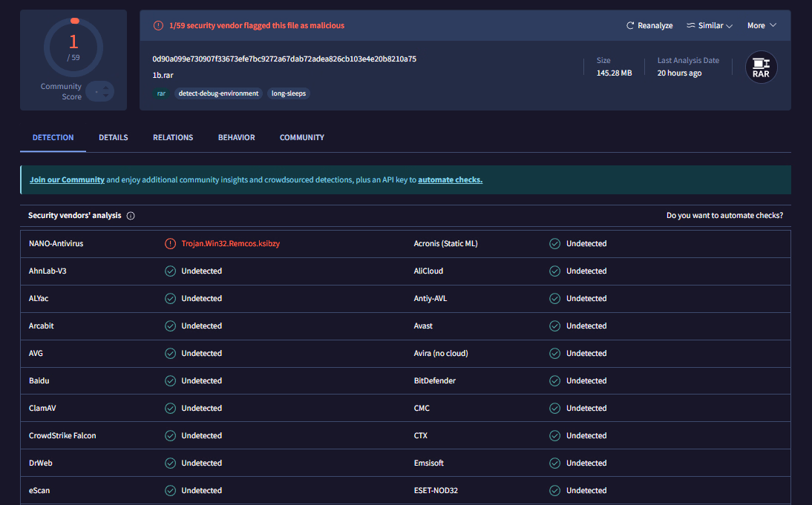Viewport: 812px width, 505px height.
Task: Click the CrowdStrike Falcon vendor name
Action: tap(62, 436)
